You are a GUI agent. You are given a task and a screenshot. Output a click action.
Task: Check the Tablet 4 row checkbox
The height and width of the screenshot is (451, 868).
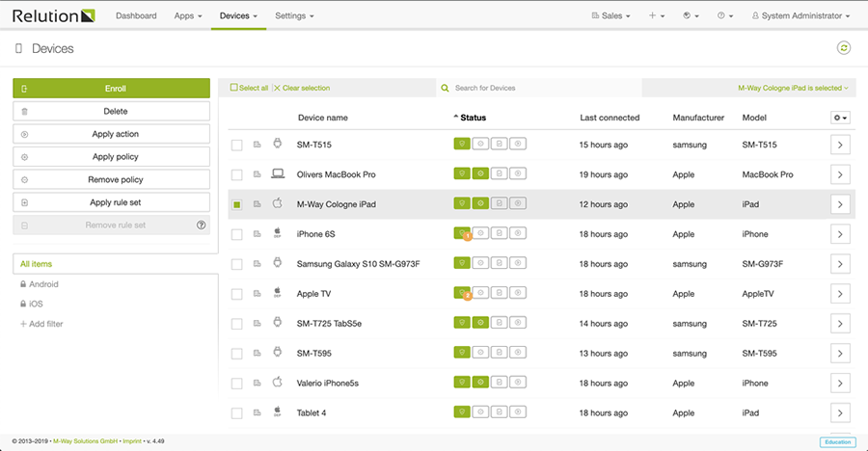tap(237, 413)
